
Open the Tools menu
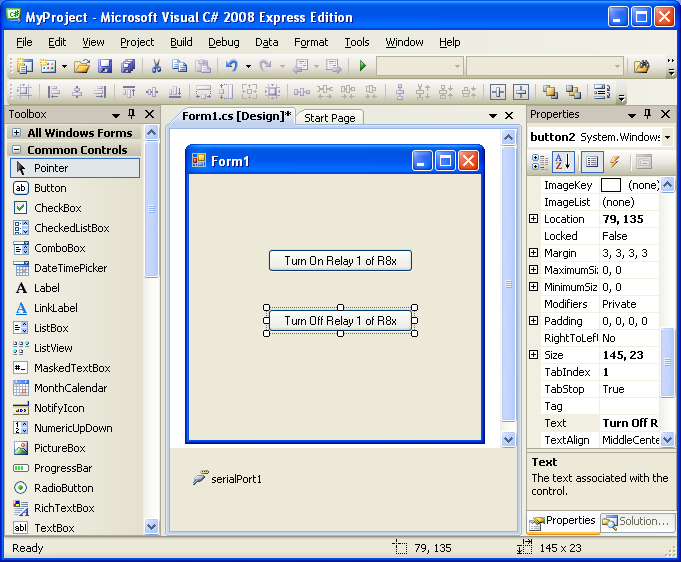pyautogui.click(x=357, y=42)
